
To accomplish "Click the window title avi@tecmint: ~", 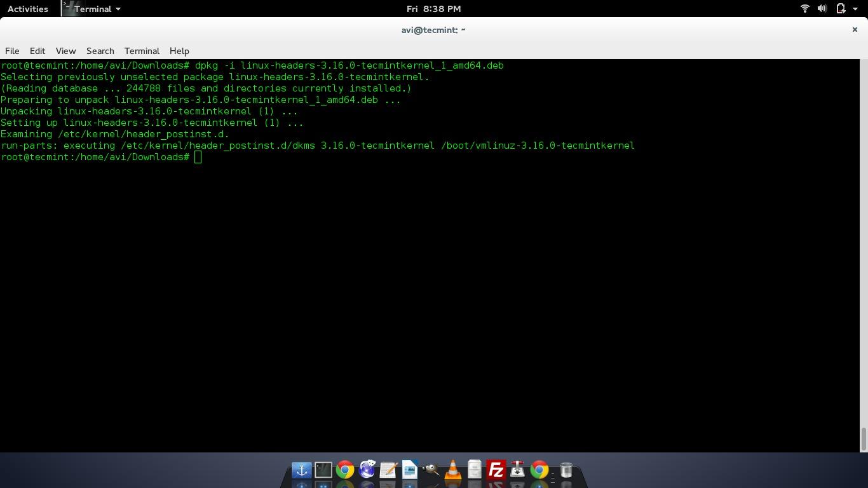I will [x=433, y=30].
